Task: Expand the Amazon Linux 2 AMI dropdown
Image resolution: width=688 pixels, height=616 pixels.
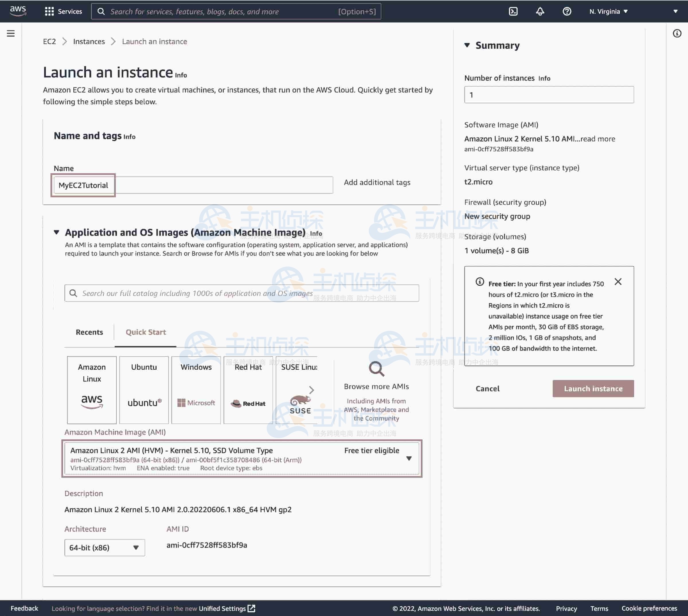Action: [x=409, y=458]
